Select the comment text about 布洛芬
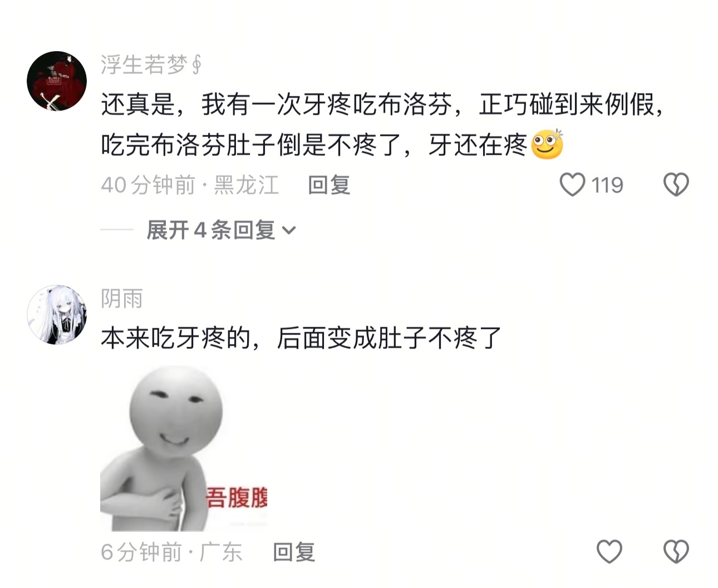The height and width of the screenshot is (588, 718). [x=382, y=125]
